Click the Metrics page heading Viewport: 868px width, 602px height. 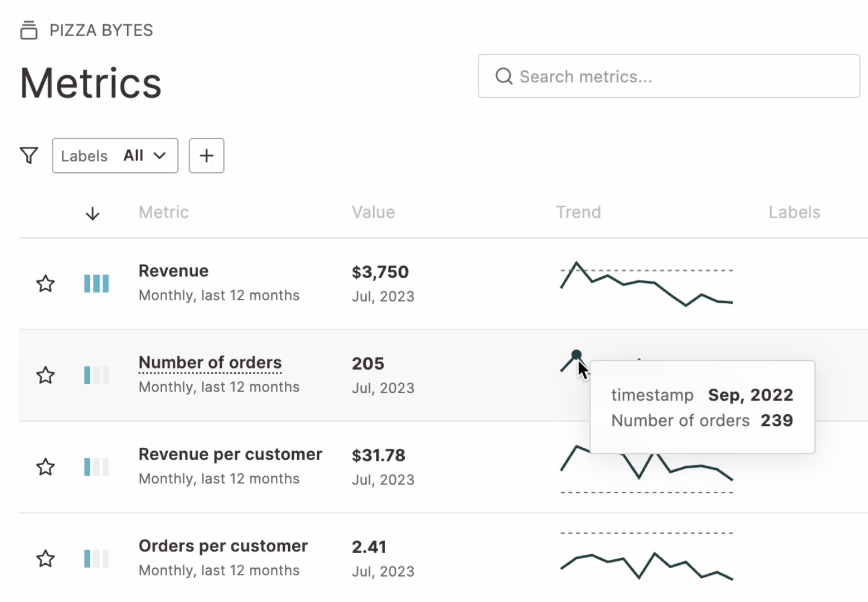point(91,83)
